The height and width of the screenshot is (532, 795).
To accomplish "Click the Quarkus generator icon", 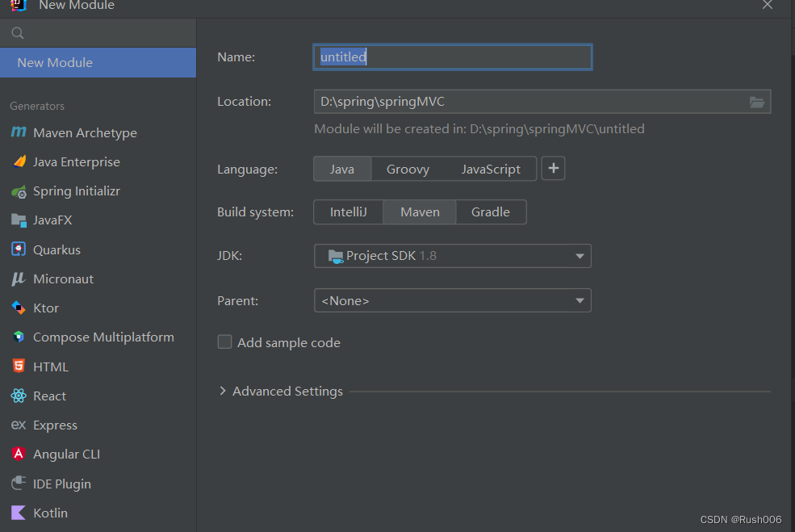I will pyautogui.click(x=19, y=249).
